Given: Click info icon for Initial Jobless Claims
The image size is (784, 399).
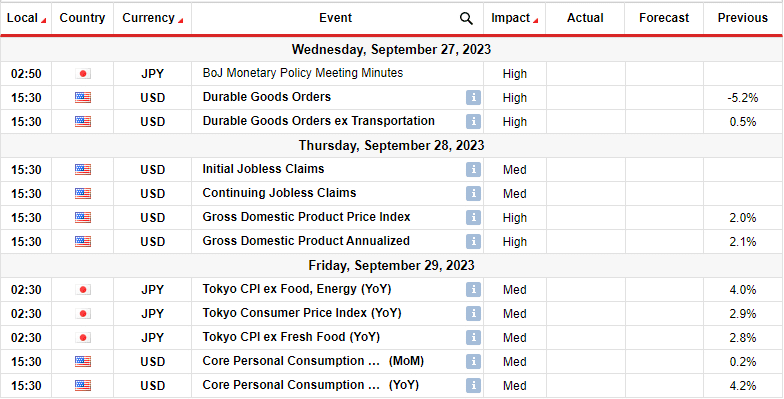Looking at the screenshot, I should (473, 170).
